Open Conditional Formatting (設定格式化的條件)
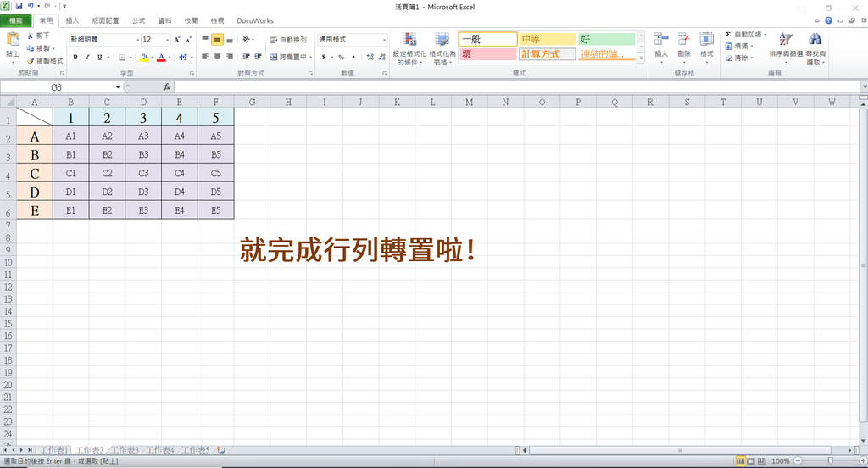Viewport: 868px width, 468px height. click(x=409, y=48)
